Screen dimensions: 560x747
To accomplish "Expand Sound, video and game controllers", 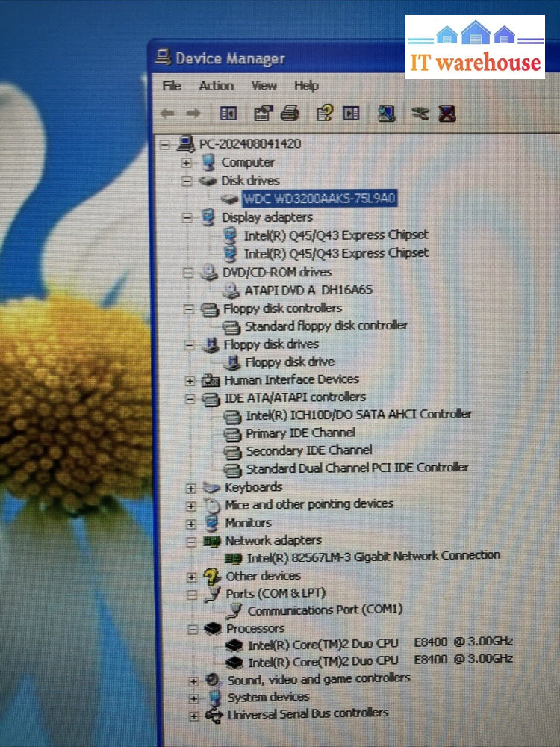I will [193, 681].
